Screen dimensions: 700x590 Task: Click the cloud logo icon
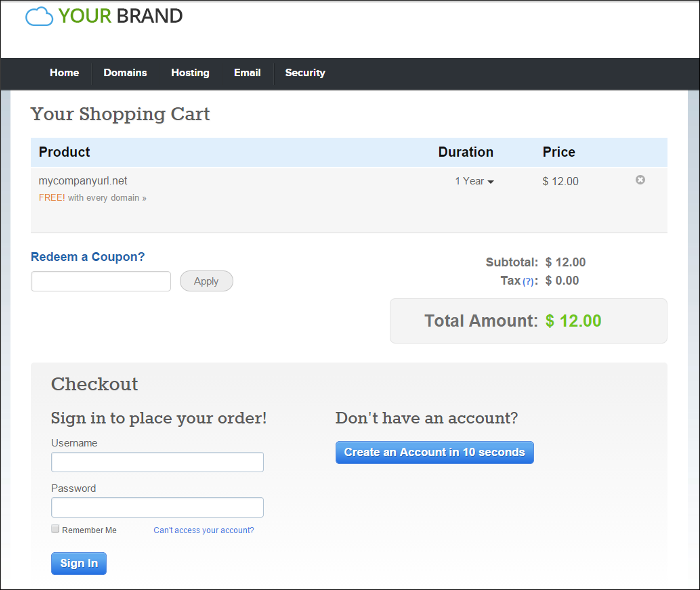click(39, 16)
